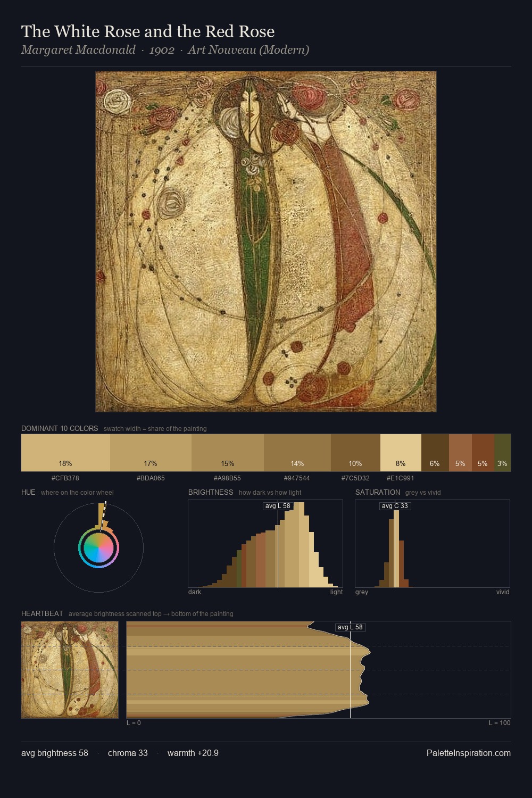
Task: Click the 'grey' saturation axis label
Action: tap(362, 592)
